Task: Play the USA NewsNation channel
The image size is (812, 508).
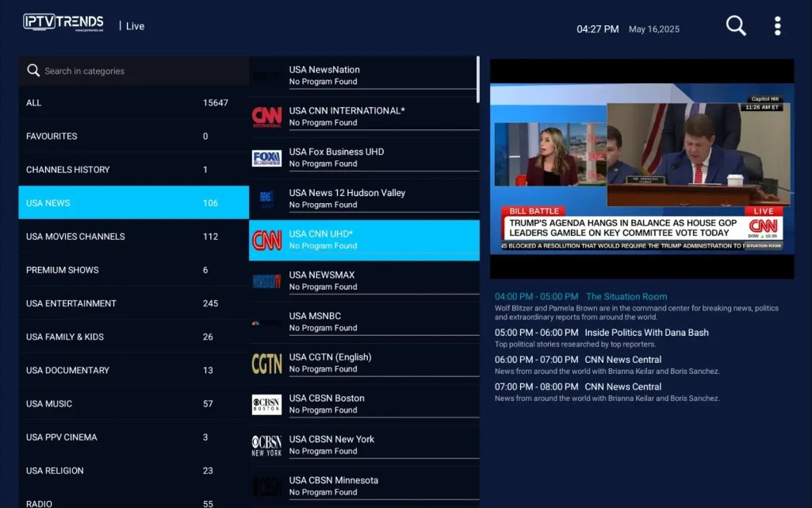Action: click(364, 75)
